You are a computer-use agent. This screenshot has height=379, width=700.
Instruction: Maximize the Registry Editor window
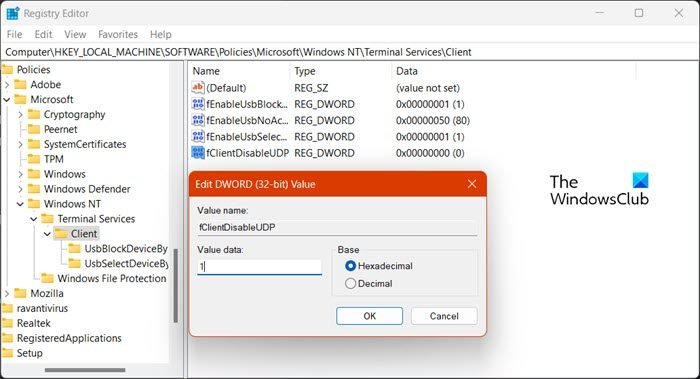coord(639,13)
